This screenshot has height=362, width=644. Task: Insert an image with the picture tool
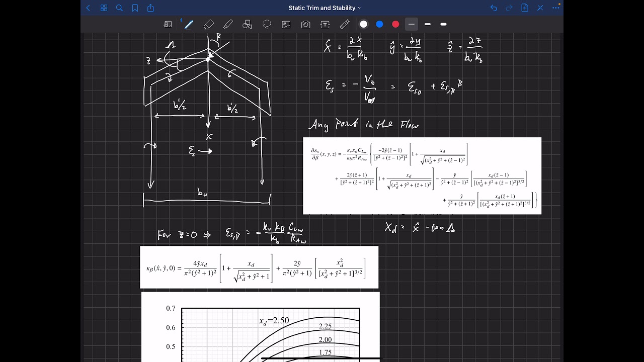(286, 24)
